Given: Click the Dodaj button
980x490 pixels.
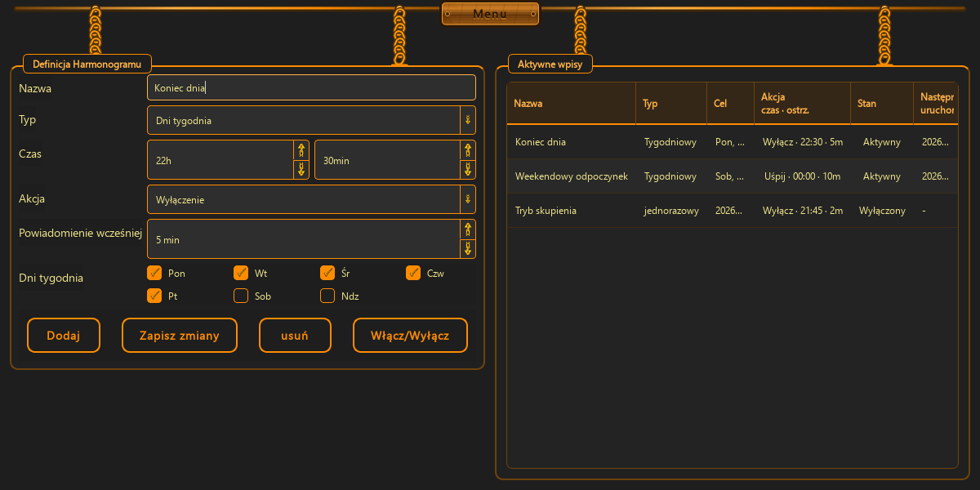Looking at the screenshot, I should point(64,336).
